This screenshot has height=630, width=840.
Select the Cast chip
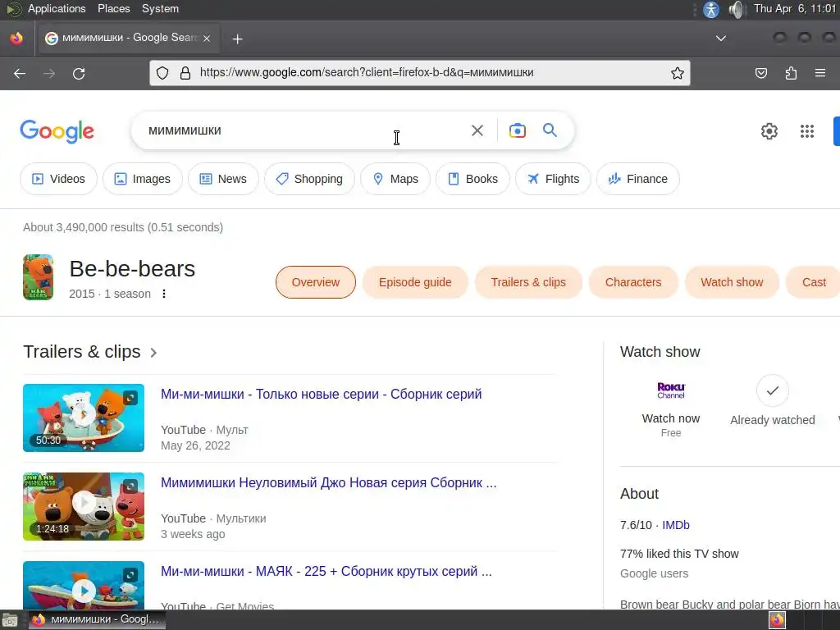pyautogui.click(x=813, y=282)
